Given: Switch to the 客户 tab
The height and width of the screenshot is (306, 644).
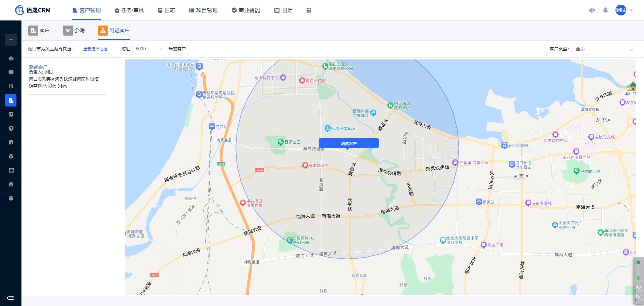Looking at the screenshot, I should [39, 31].
